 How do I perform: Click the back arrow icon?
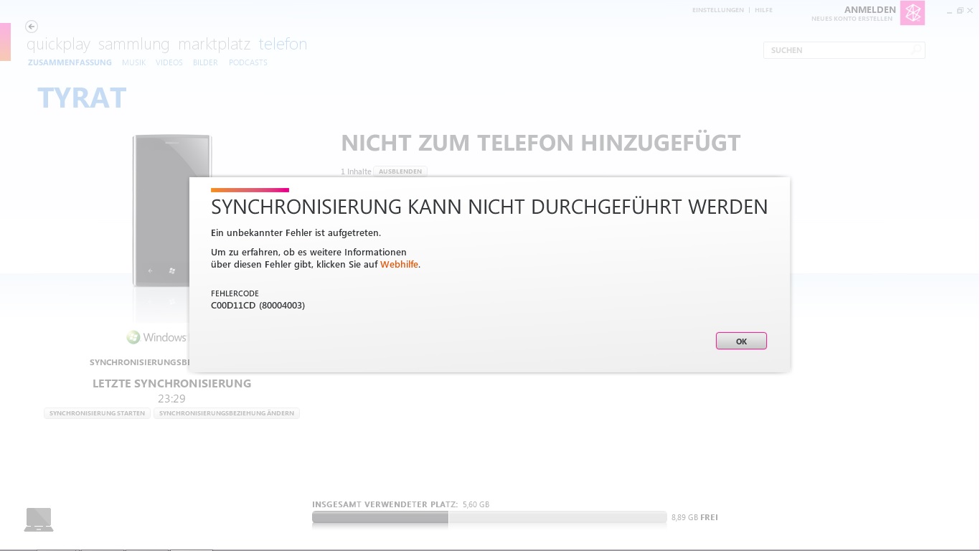pyautogui.click(x=32, y=27)
